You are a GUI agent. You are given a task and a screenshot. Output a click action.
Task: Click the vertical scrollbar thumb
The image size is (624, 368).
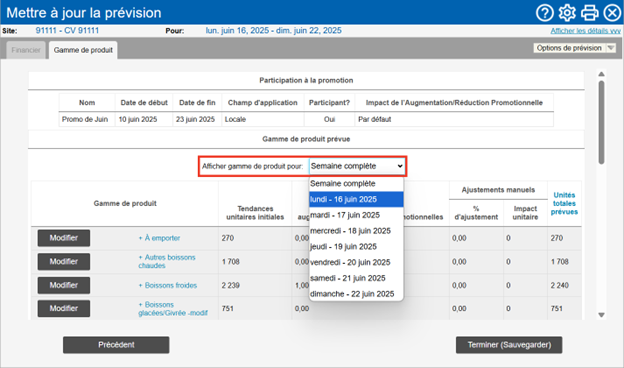pos(601,122)
